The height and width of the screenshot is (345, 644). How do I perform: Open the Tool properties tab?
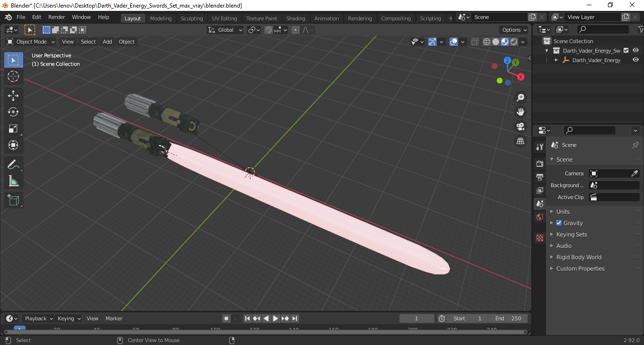click(539, 147)
